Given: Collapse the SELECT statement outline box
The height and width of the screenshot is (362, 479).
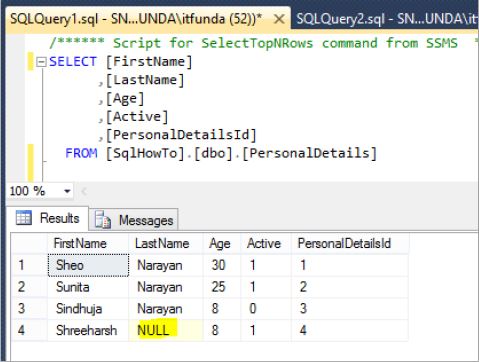Looking at the screenshot, I should 41,62.
